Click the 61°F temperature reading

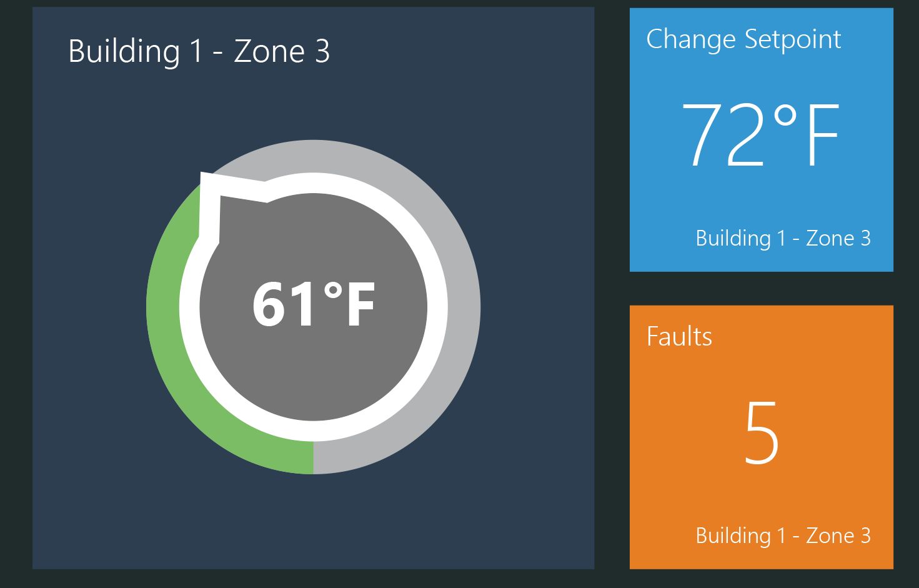tap(314, 304)
